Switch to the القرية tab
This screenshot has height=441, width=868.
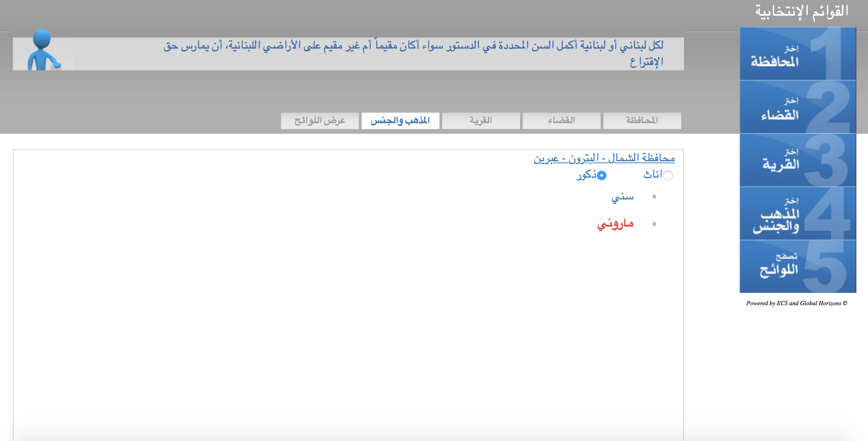click(481, 120)
